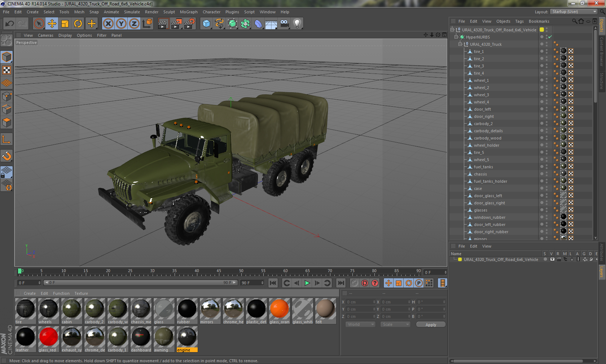This screenshot has width=606, height=364.
Task: Open the Layout Startup (User) dropdown
Action: (574, 12)
